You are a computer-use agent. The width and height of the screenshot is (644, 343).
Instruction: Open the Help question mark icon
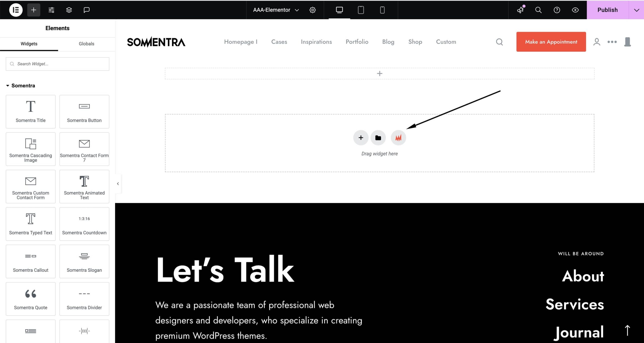click(557, 10)
